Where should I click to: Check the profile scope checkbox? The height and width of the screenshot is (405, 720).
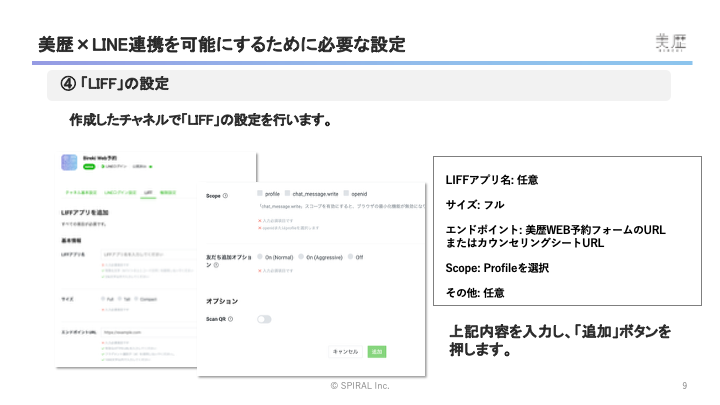click(x=260, y=194)
